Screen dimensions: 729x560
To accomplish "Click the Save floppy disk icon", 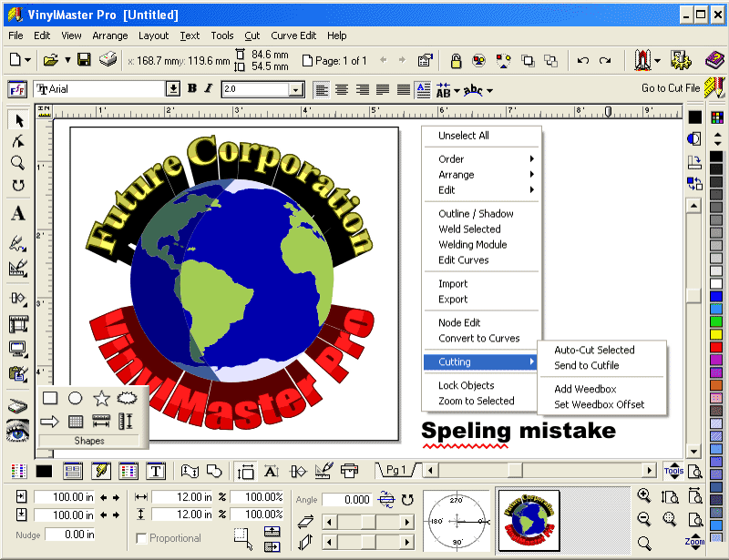I will (x=84, y=60).
